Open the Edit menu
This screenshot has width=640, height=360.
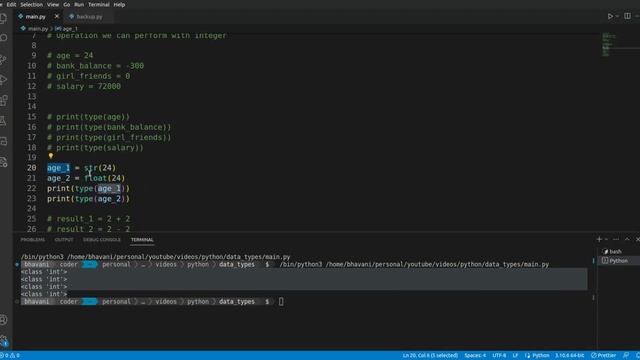(11, 4)
